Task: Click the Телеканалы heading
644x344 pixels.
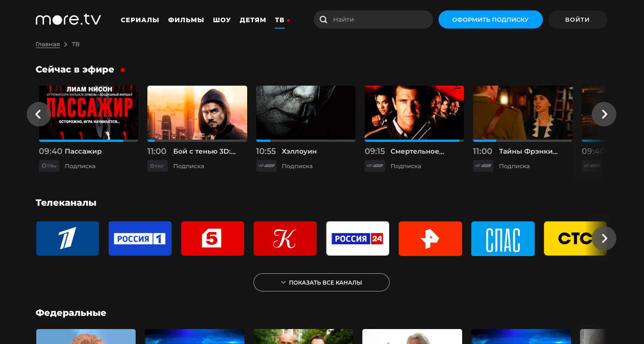Action: click(x=66, y=203)
